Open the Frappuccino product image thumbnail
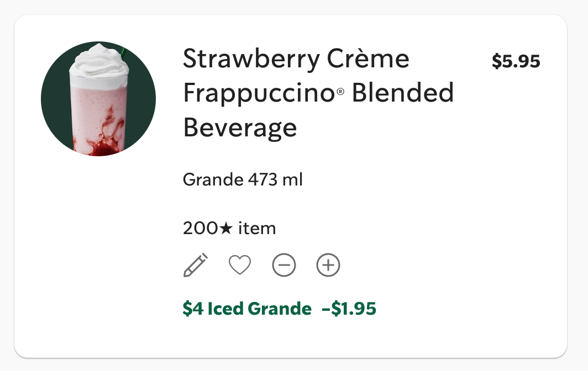Viewport: 588px width, 371px height. pyautogui.click(x=98, y=98)
